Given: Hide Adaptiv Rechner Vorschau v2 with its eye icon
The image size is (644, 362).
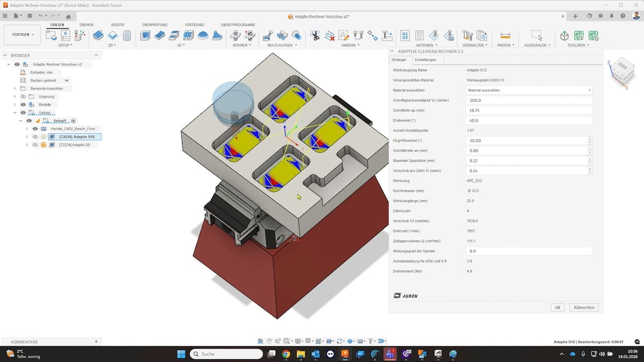Looking at the screenshot, I should (x=17, y=64).
